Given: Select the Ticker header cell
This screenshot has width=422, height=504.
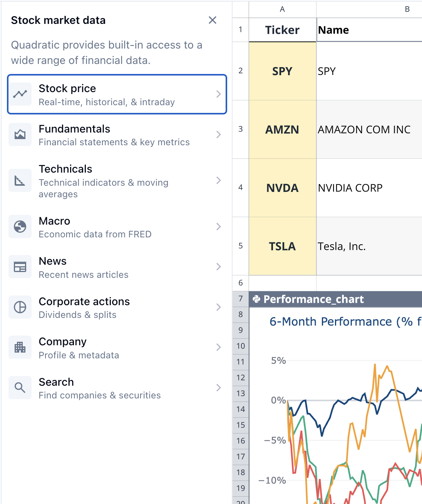Looking at the screenshot, I should (283, 30).
